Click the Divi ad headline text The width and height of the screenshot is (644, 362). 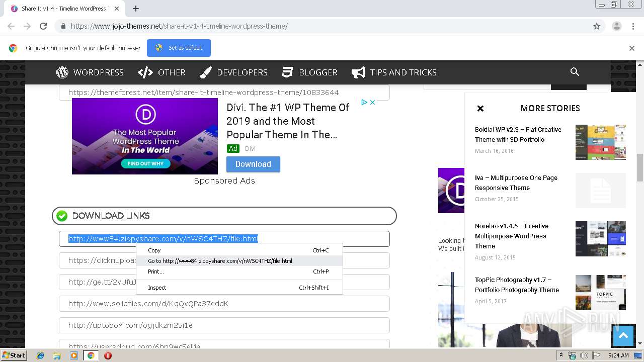pos(288,121)
